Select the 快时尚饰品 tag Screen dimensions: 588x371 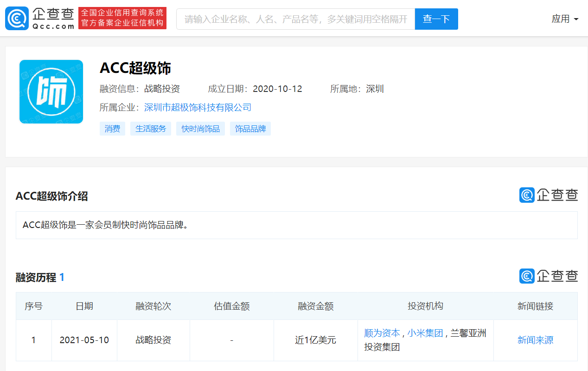(x=200, y=129)
